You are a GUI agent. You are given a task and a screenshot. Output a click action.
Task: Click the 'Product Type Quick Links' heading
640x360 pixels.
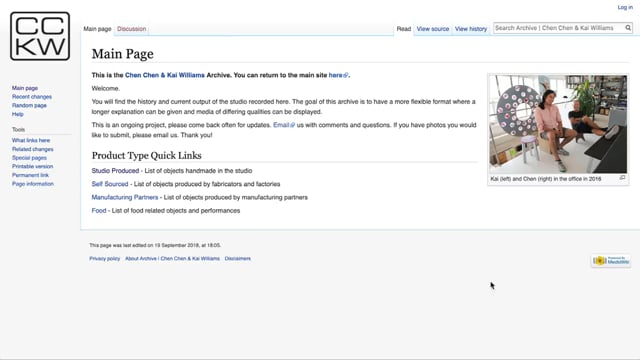tap(147, 156)
